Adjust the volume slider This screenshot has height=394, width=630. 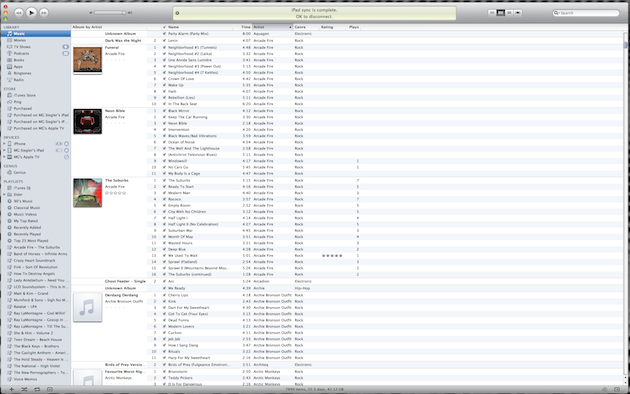pyautogui.click(x=110, y=13)
